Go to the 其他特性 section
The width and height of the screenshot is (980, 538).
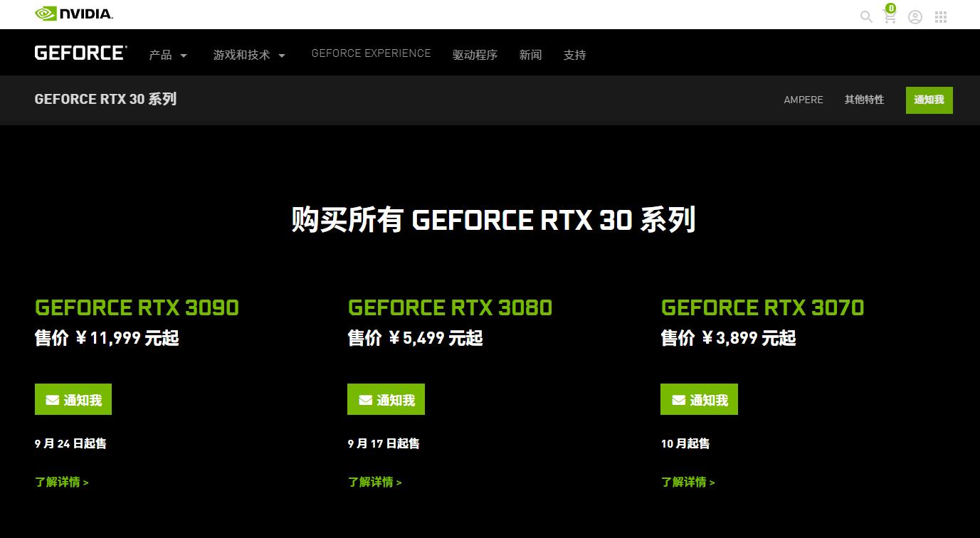(864, 100)
